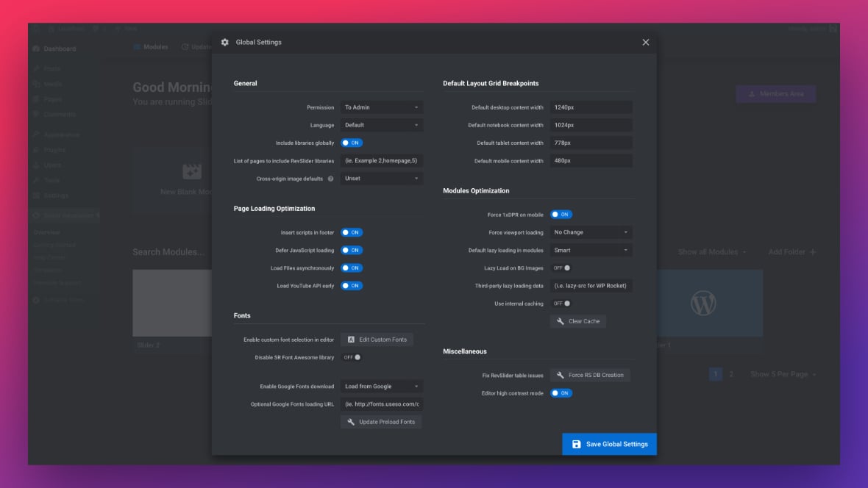
Task: Toggle Load Files asynchronously switch
Action: pyautogui.click(x=352, y=268)
